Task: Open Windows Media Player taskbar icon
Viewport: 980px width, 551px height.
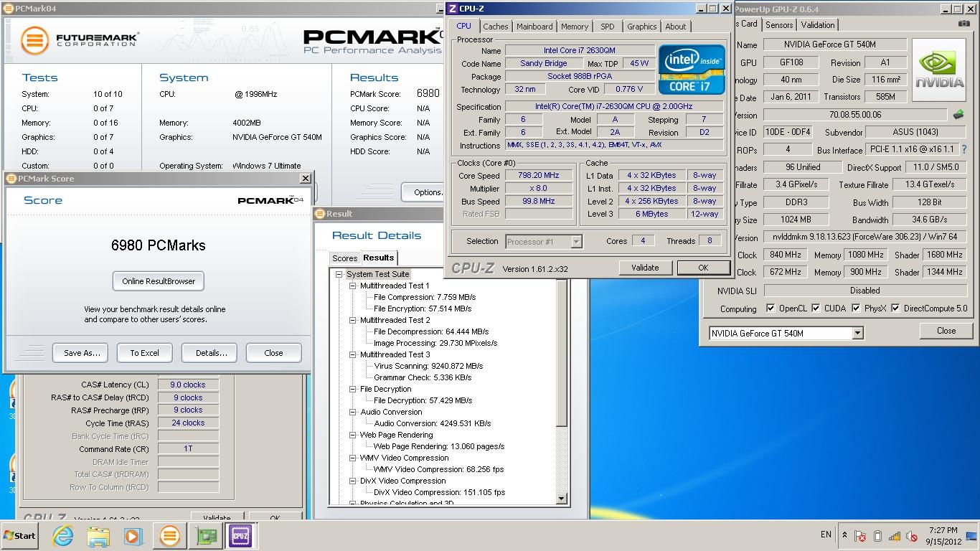Action: point(133,536)
